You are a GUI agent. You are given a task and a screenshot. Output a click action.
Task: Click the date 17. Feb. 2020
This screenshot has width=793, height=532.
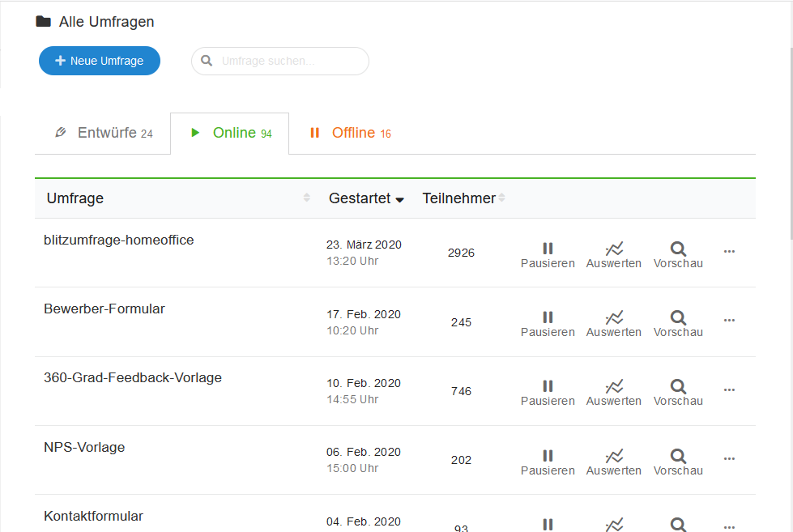pos(364,314)
